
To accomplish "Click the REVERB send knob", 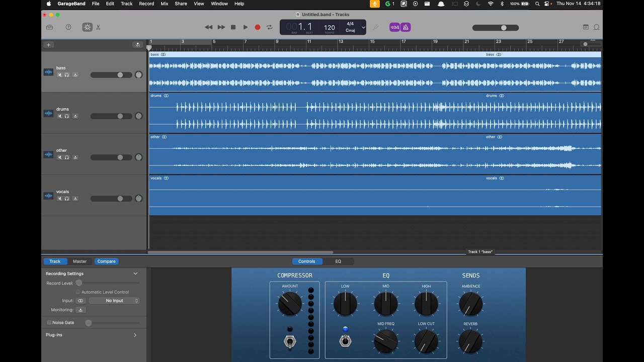I will tap(470, 342).
